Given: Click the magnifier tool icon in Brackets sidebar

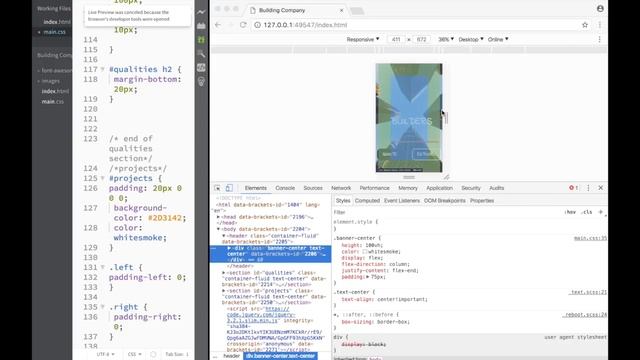Looking at the screenshot, I should tap(201, 53).
